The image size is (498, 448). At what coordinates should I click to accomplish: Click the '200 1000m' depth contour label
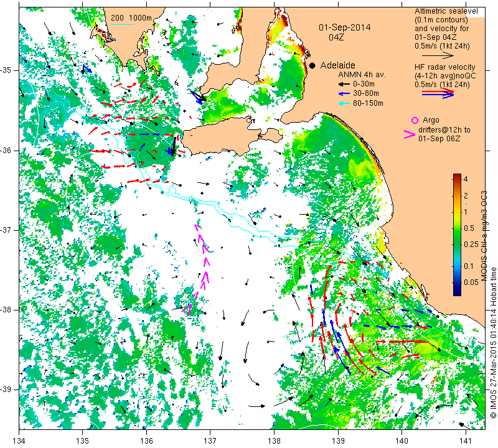(x=131, y=18)
